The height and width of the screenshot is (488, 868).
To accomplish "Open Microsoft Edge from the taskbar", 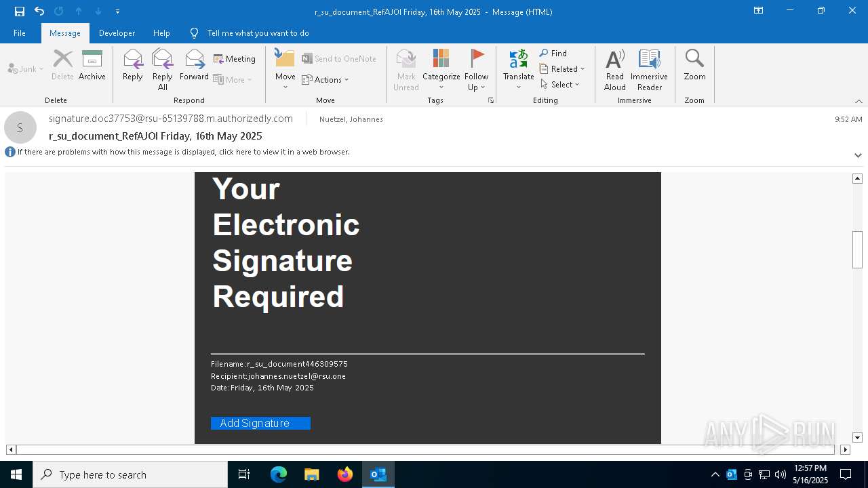I will [x=279, y=474].
